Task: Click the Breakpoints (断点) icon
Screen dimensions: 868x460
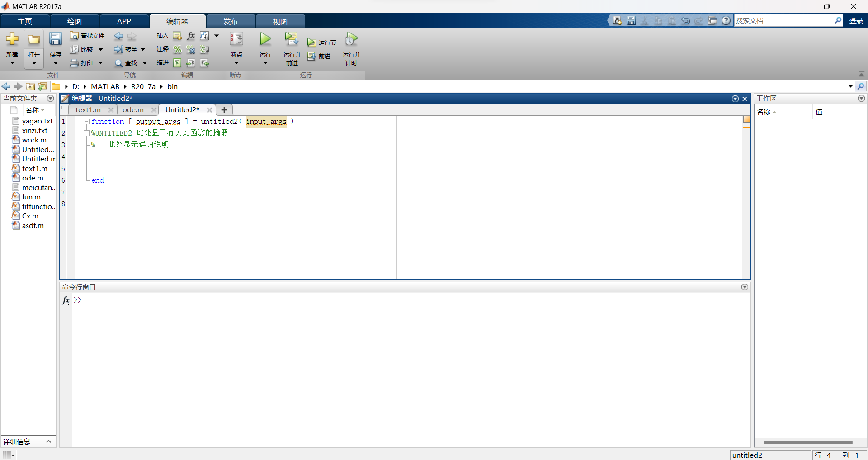Action: click(236, 39)
